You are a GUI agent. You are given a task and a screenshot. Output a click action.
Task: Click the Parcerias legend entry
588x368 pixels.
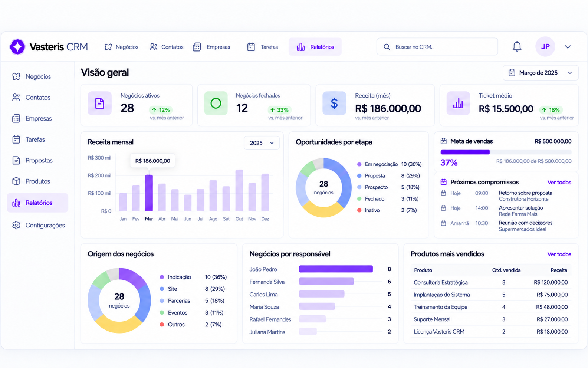(192, 301)
